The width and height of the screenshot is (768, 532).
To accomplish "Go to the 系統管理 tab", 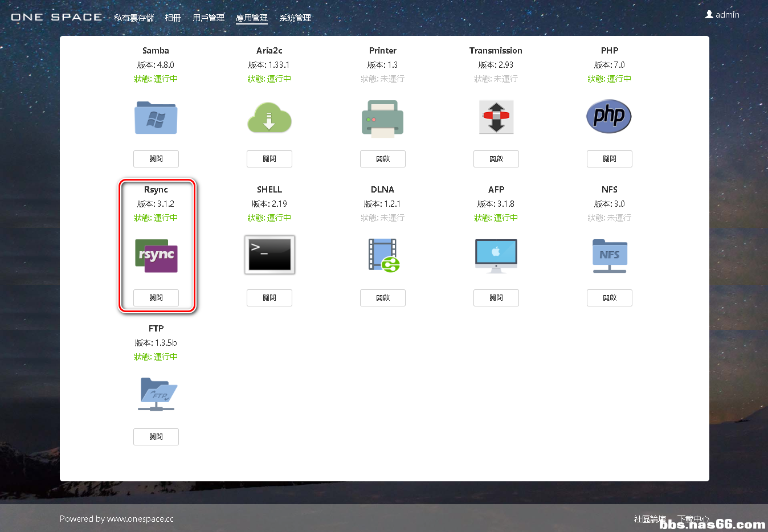I will point(295,18).
